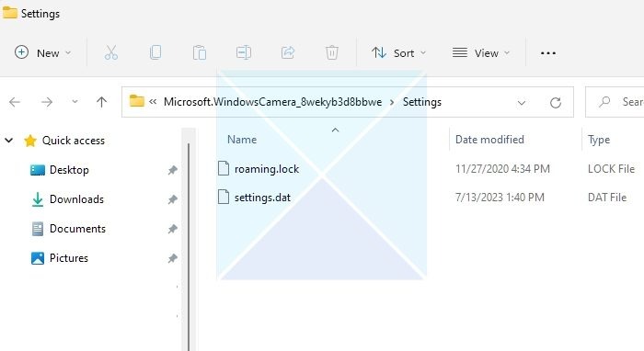
Task: Open the View layout dropdown
Action: (481, 53)
